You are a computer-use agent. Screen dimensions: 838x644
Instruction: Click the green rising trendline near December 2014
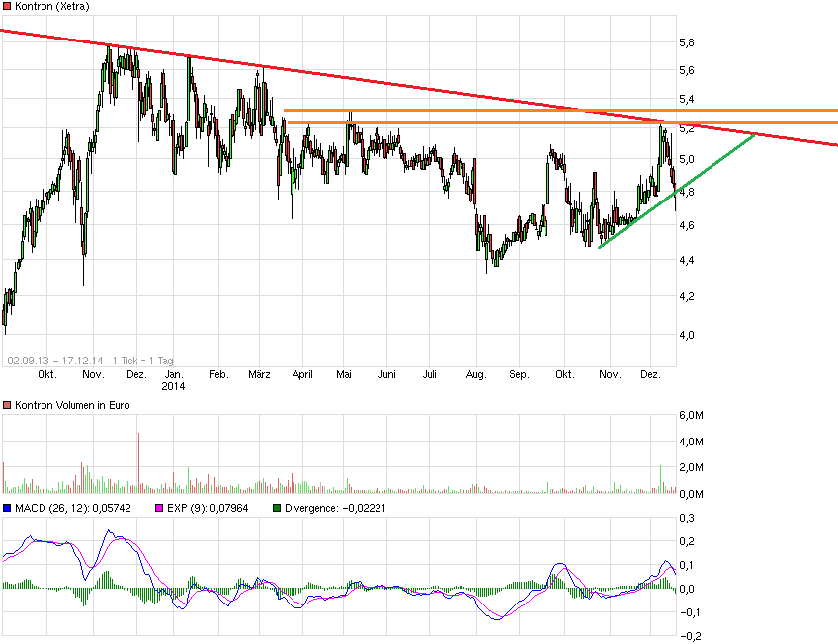(677, 192)
